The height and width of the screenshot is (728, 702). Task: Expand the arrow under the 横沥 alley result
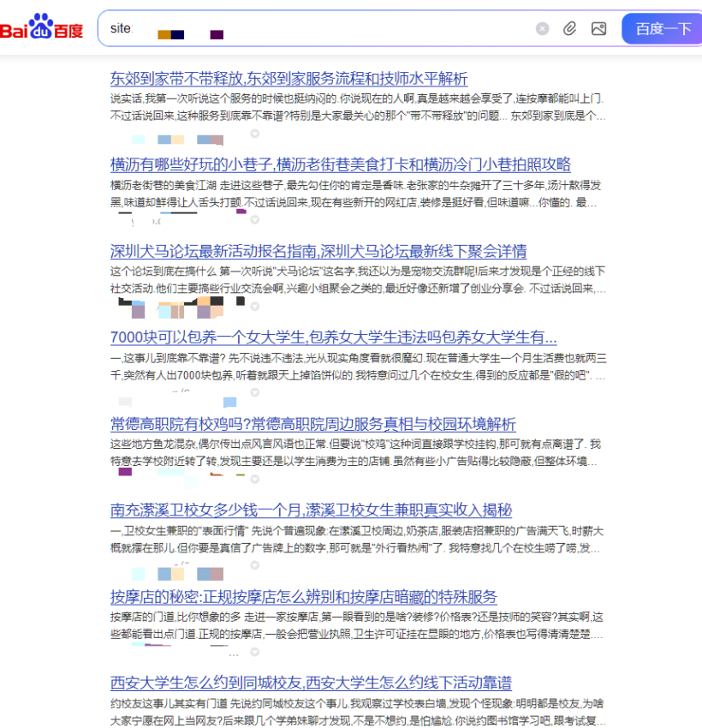coord(254,221)
